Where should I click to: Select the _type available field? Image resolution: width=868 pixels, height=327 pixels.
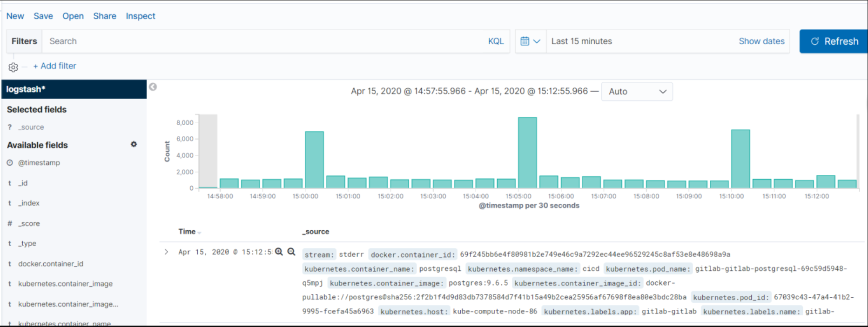coord(27,243)
